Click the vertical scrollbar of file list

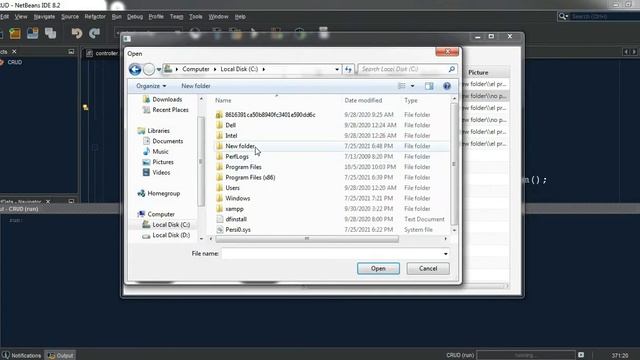coord(453,164)
